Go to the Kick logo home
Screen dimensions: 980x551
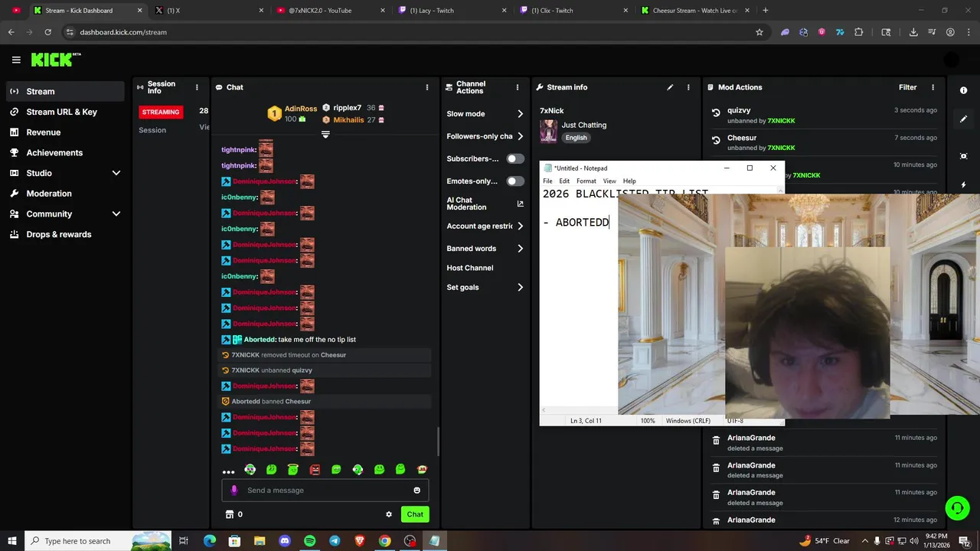tap(55, 60)
